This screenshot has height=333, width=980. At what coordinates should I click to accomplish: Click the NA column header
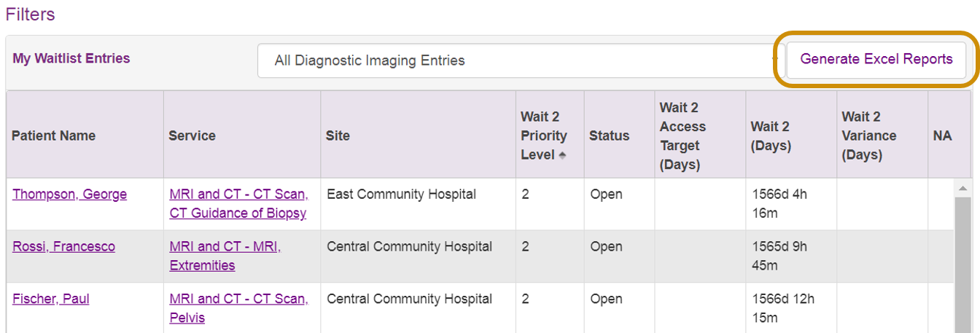942,136
